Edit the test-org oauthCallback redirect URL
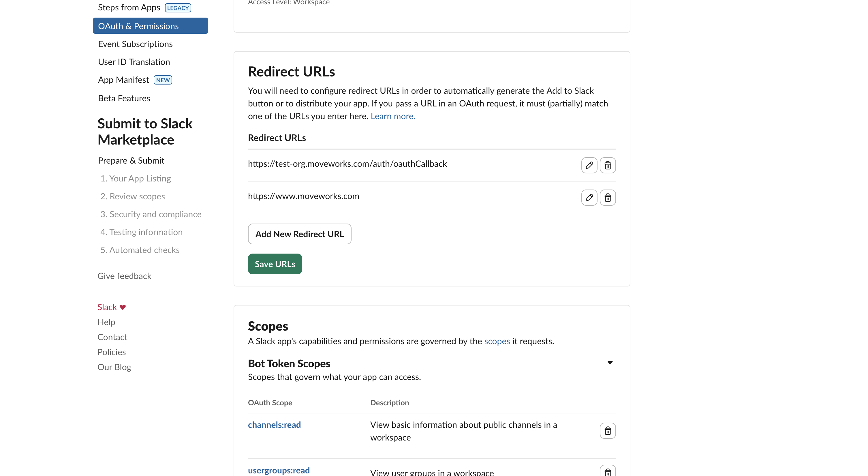The height and width of the screenshot is (476, 868). coord(589,165)
